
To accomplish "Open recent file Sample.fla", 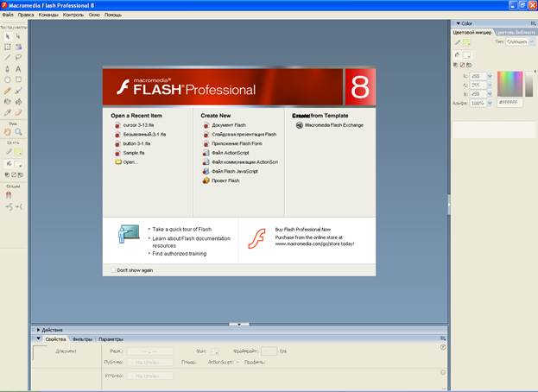I will (134, 153).
